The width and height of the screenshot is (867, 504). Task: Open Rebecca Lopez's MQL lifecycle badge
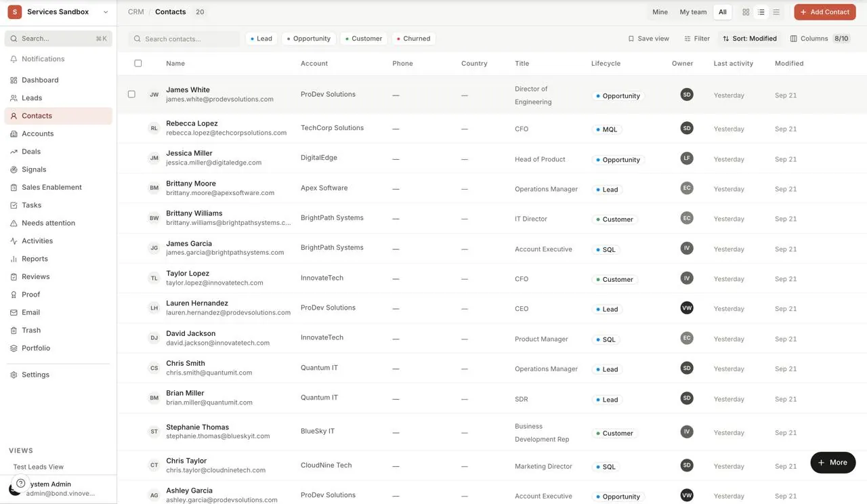point(606,129)
